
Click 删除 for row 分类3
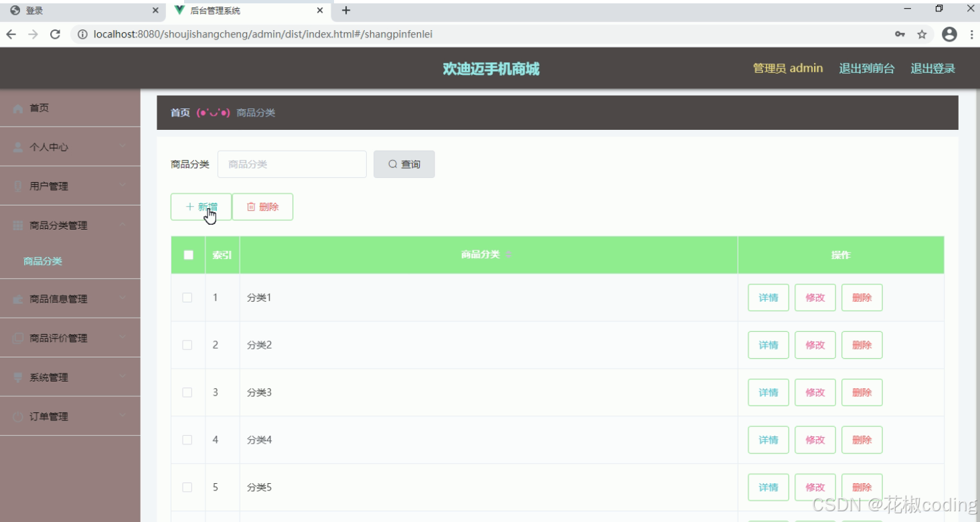pyautogui.click(x=862, y=393)
